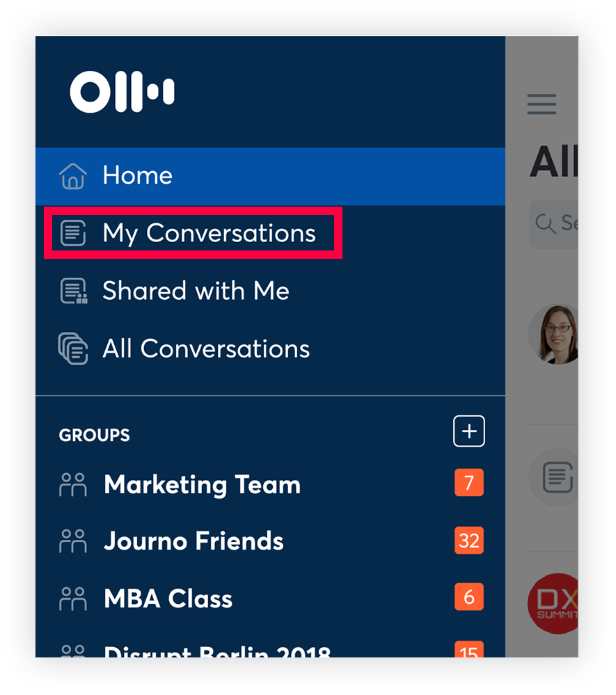Click the Journo Friends group icon

point(73,541)
